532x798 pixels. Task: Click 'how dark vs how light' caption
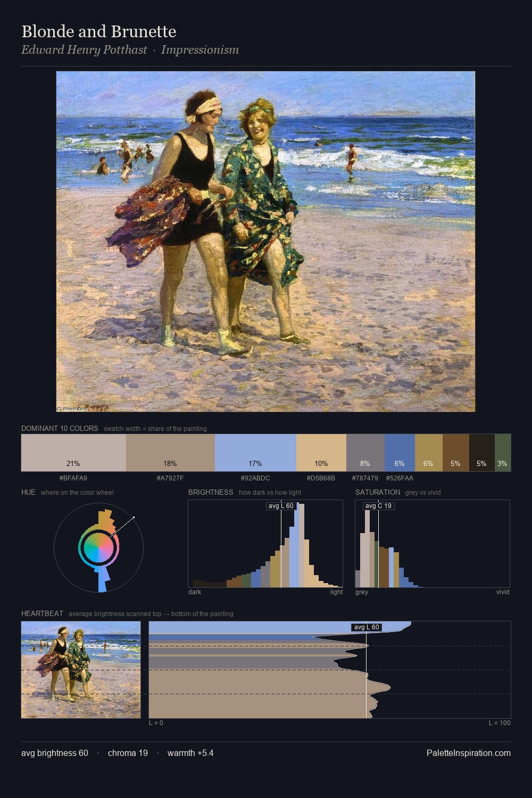point(270,493)
